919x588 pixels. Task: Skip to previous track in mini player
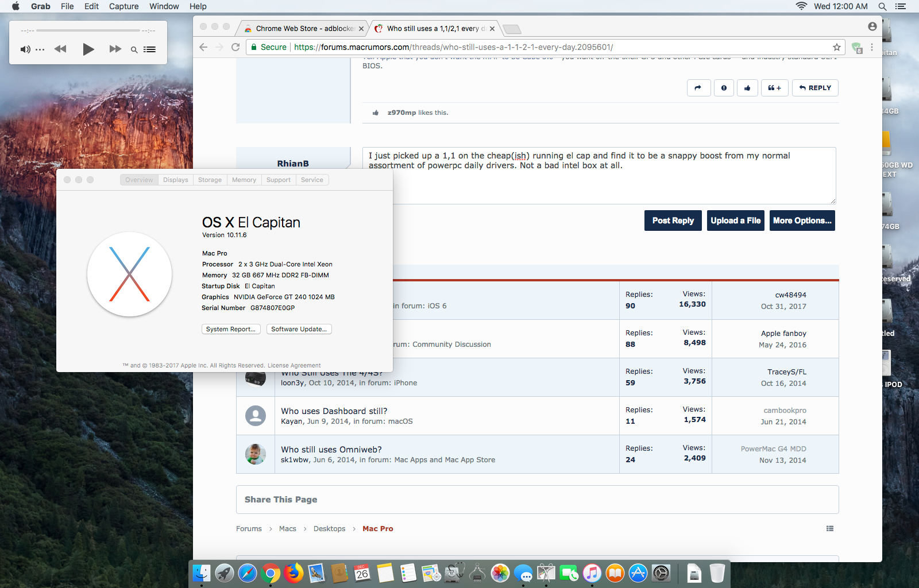click(x=60, y=49)
